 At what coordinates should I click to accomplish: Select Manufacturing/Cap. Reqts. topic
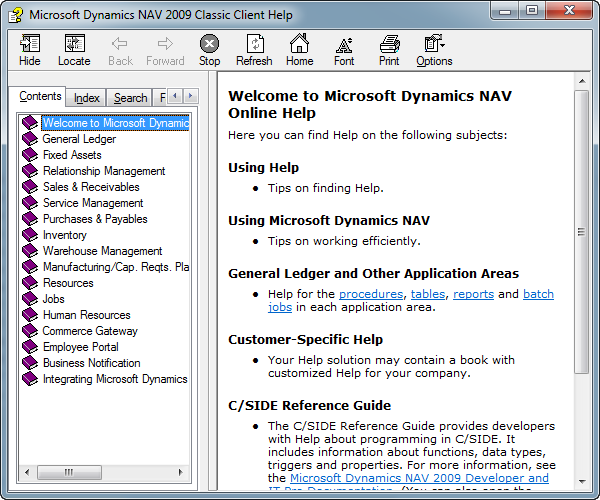pyautogui.click(x=116, y=267)
